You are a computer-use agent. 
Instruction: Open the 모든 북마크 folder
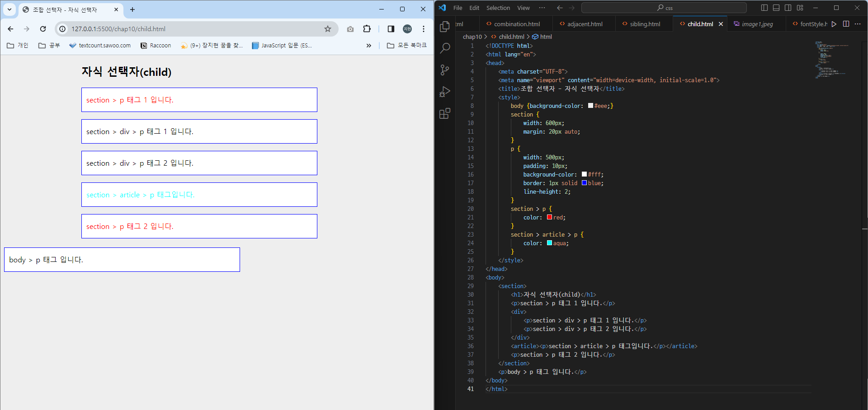407,46
